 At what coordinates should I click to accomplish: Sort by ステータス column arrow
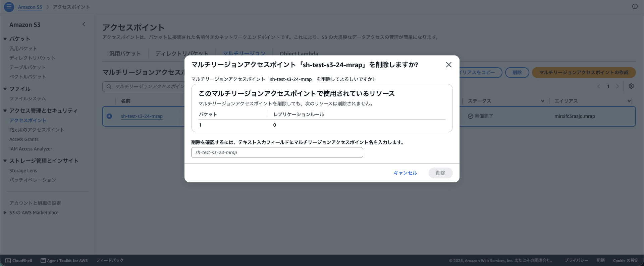pyautogui.click(x=542, y=101)
